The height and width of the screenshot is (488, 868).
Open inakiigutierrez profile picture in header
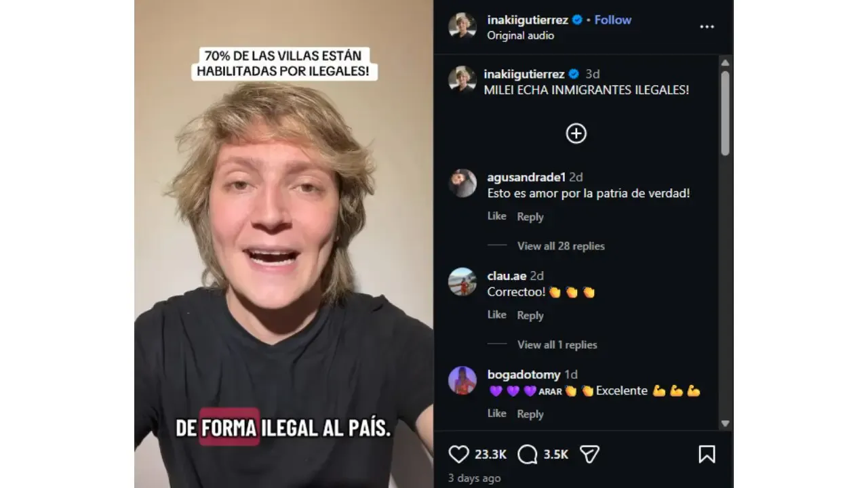(x=462, y=26)
